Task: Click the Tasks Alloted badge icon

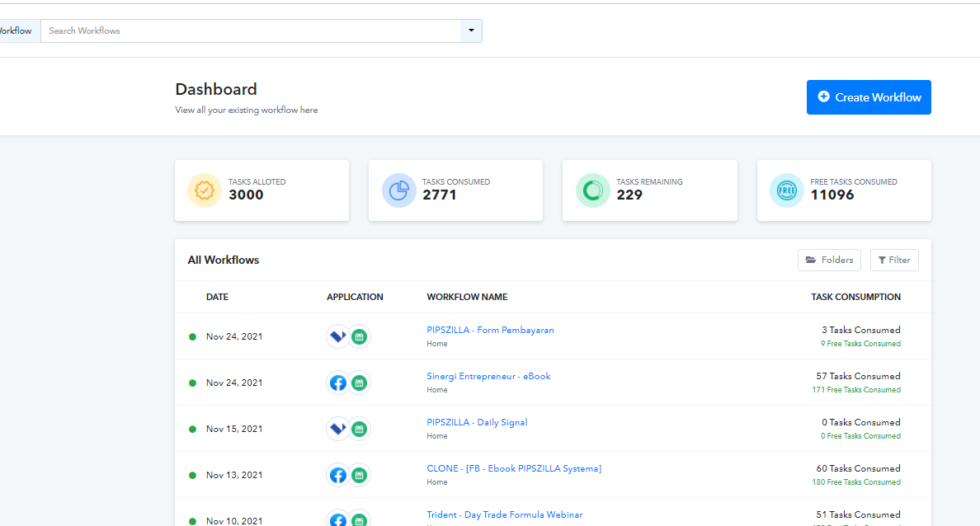Action: click(205, 190)
